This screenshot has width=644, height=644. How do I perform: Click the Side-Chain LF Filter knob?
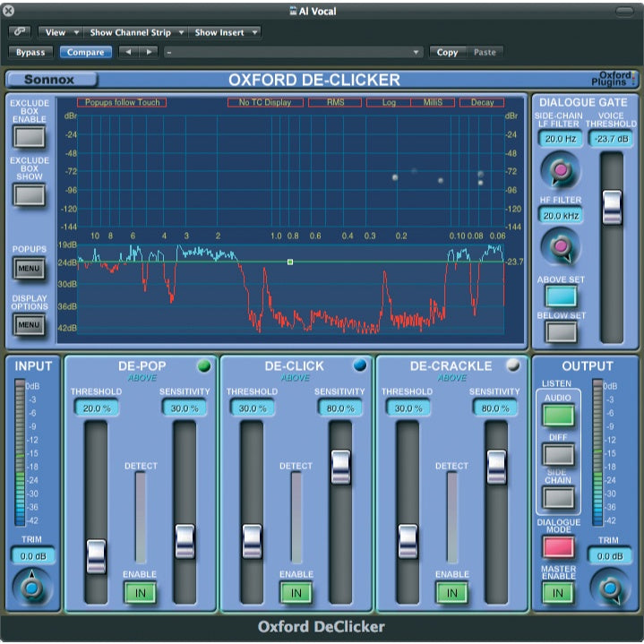[562, 169]
